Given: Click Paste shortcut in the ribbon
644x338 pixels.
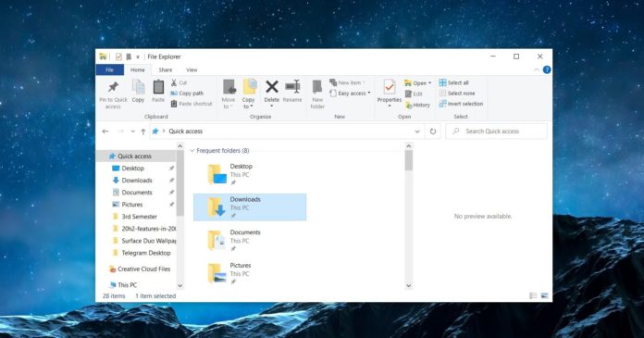Looking at the screenshot, I should point(192,104).
